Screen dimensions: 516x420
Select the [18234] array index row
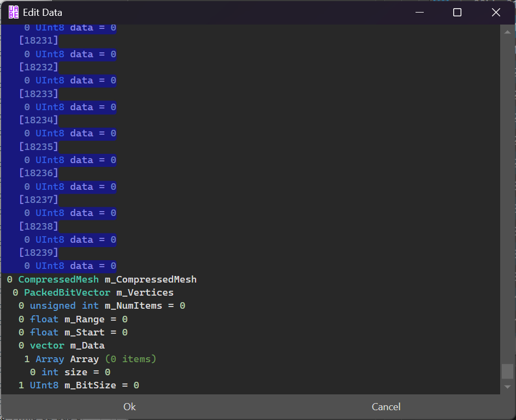pos(39,120)
